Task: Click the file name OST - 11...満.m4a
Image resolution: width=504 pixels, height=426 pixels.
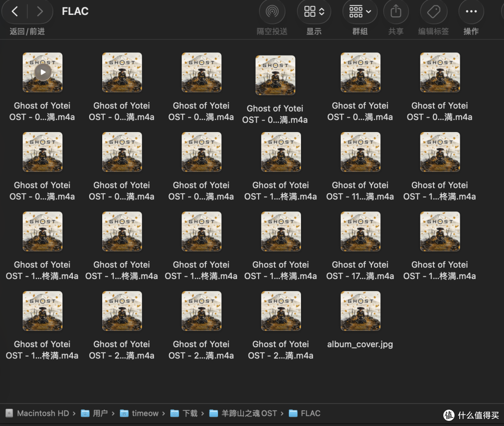Action: 360,191
